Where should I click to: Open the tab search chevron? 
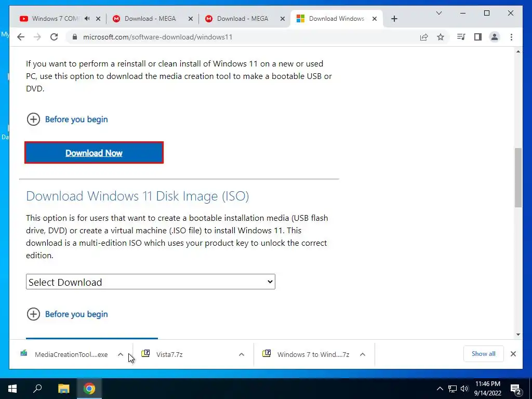(x=438, y=13)
